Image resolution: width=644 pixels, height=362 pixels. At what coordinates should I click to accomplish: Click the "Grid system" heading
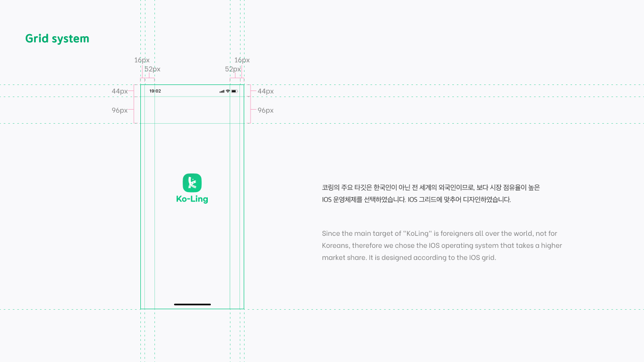click(57, 39)
